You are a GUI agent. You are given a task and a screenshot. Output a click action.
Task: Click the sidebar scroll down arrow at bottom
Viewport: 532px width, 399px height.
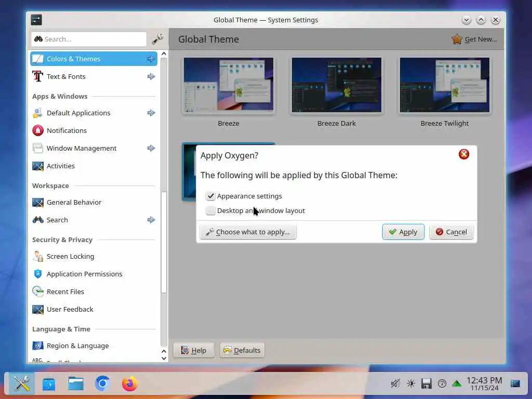pos(164,358)
